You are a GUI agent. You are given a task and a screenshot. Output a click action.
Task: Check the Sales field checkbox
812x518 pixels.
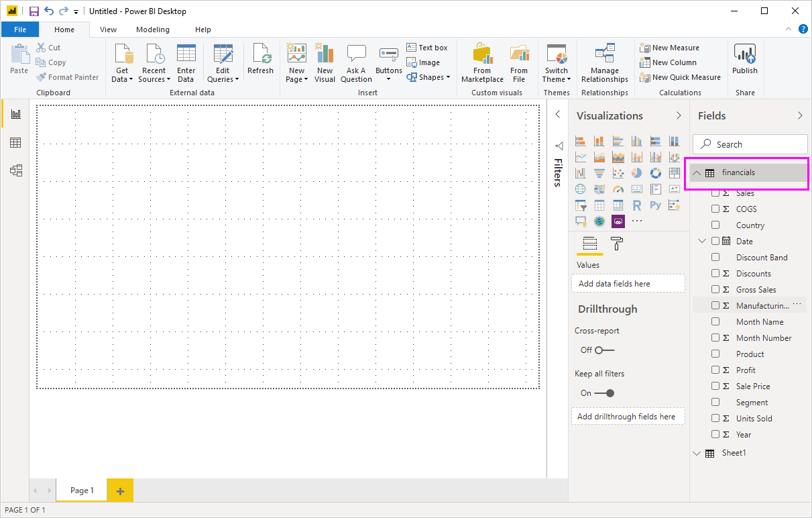coord(715,193)
